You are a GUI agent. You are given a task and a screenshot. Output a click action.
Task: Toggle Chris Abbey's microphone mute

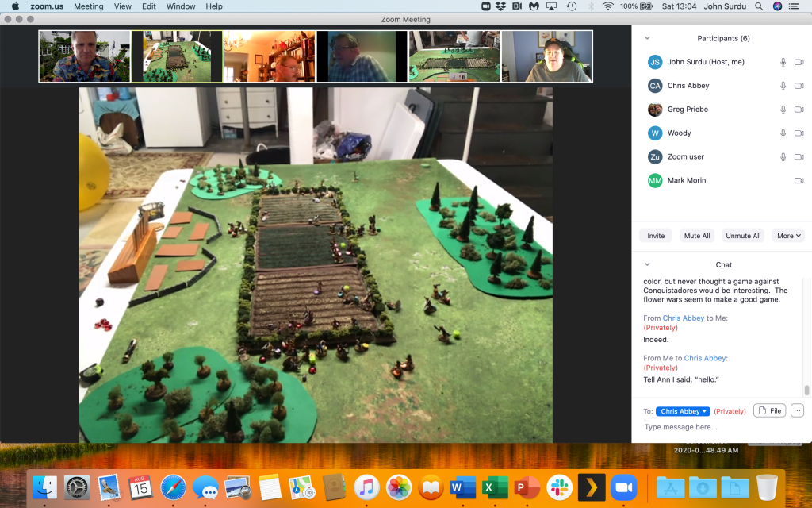[783, 86]
